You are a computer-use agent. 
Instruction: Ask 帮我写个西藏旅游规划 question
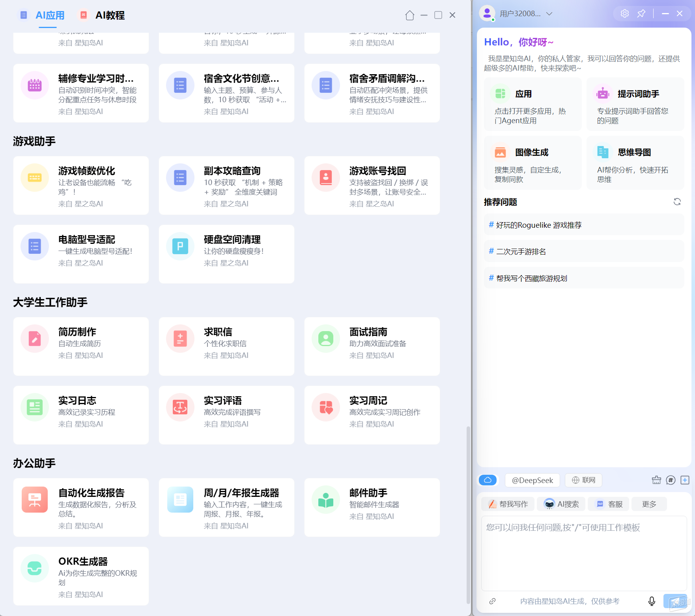584,278
